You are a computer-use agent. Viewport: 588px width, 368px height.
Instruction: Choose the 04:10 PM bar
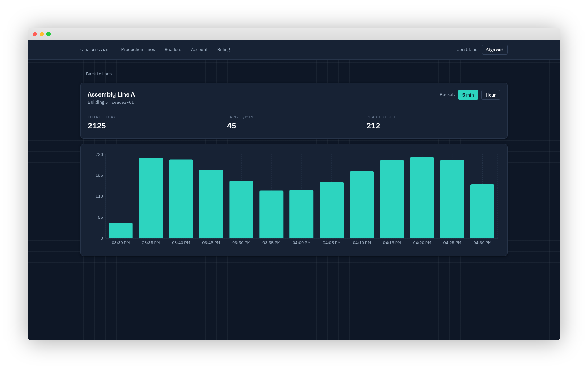(362, 204)
